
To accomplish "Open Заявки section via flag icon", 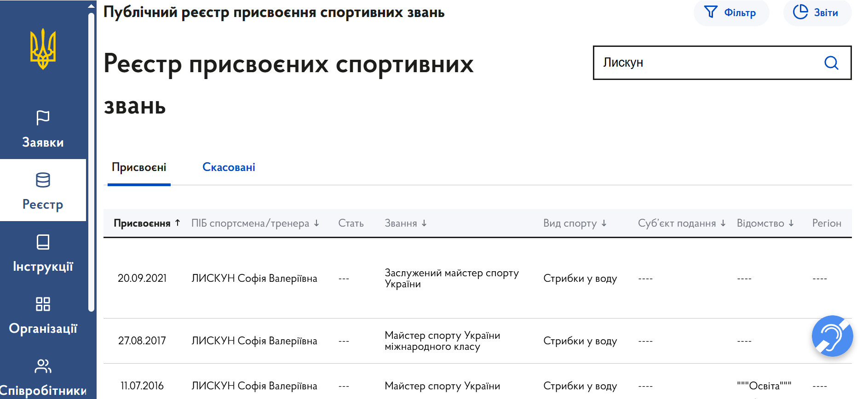I will tap(43, 118).
